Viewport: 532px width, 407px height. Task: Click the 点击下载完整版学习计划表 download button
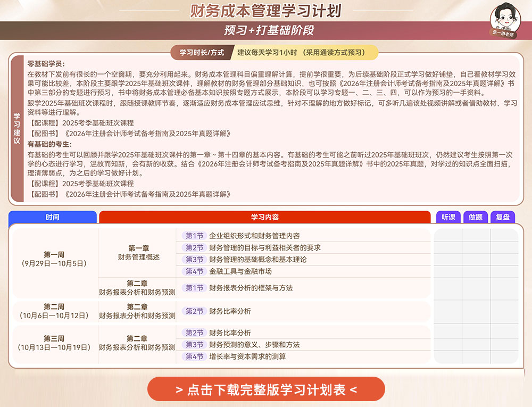pyautogui.click(x=266, y=389)
